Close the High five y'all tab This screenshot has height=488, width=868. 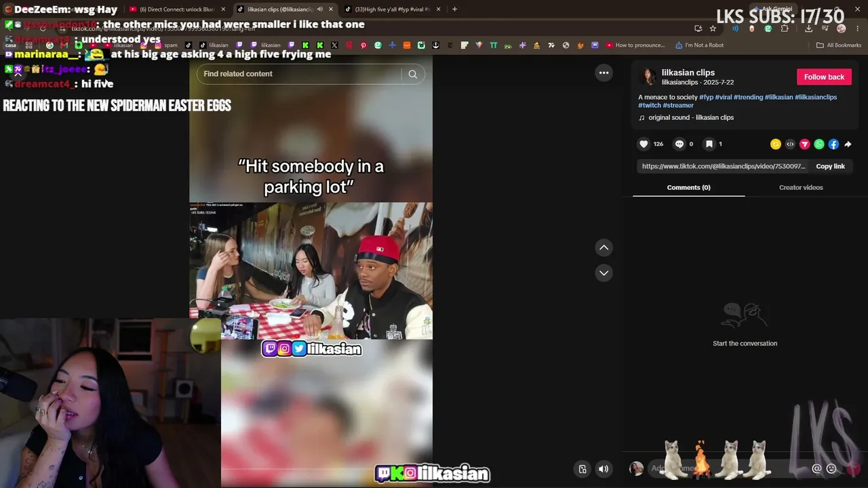(x=438, y=9)
